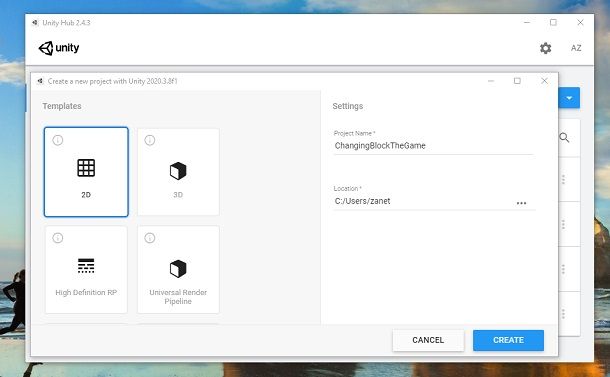Close the Create new project dialog
The height and width of the screenshot is (377, 610).
coord(544,81)
